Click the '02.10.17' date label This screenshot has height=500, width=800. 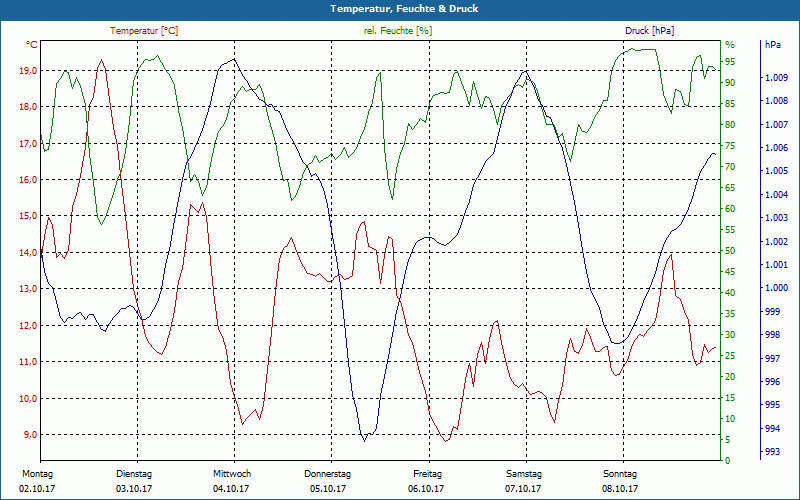click(x=37, y=489)
